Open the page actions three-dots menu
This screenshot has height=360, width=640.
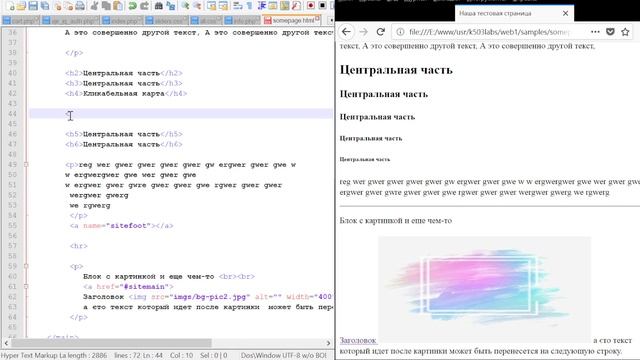(595, 31)
